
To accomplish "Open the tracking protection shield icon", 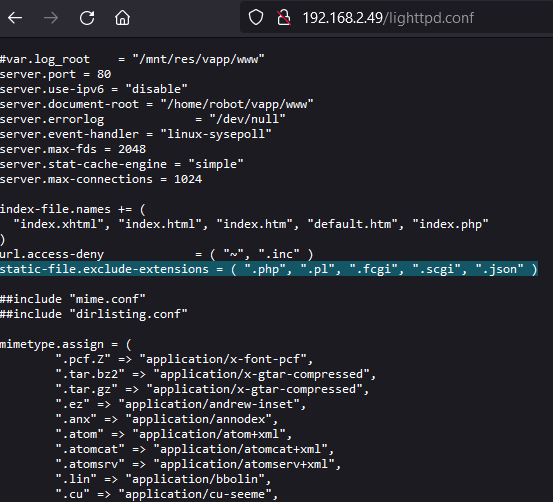I will (x=256, y=17).
